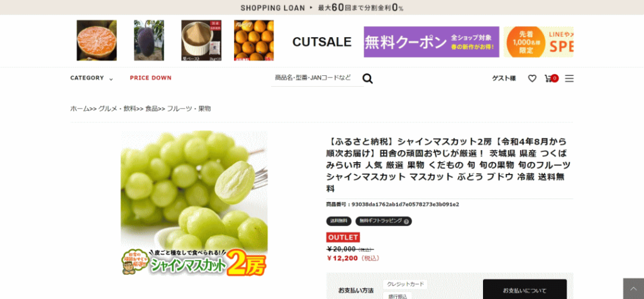The width and height of the screenshot is (644, 299).
Task: Open the PRICE DOWN menu item
Action: [151, 78]
